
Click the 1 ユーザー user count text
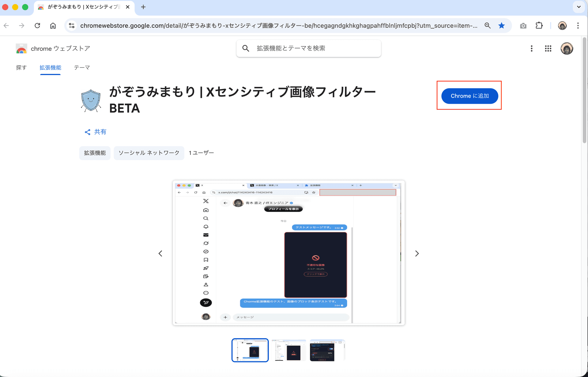pos(201,153)
